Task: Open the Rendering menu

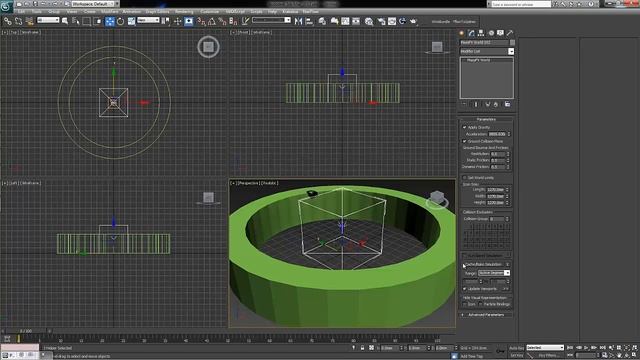Action: click(x=184, y=12)
